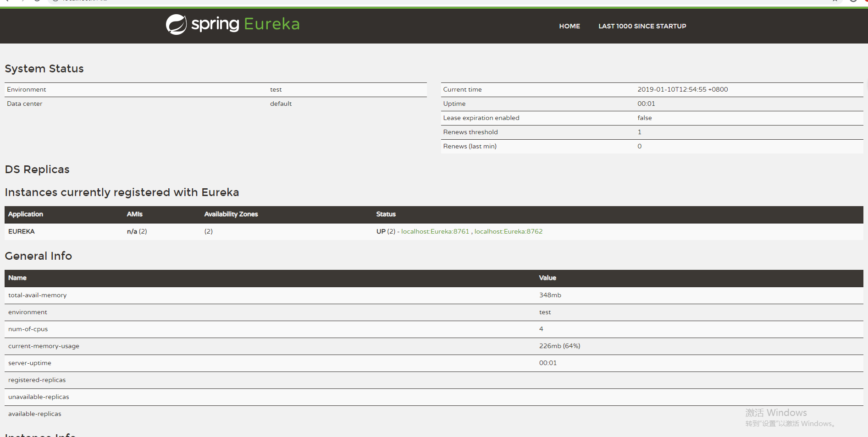Select the 348mb memory value
868x437 pixels.
[x=550, y=295]
